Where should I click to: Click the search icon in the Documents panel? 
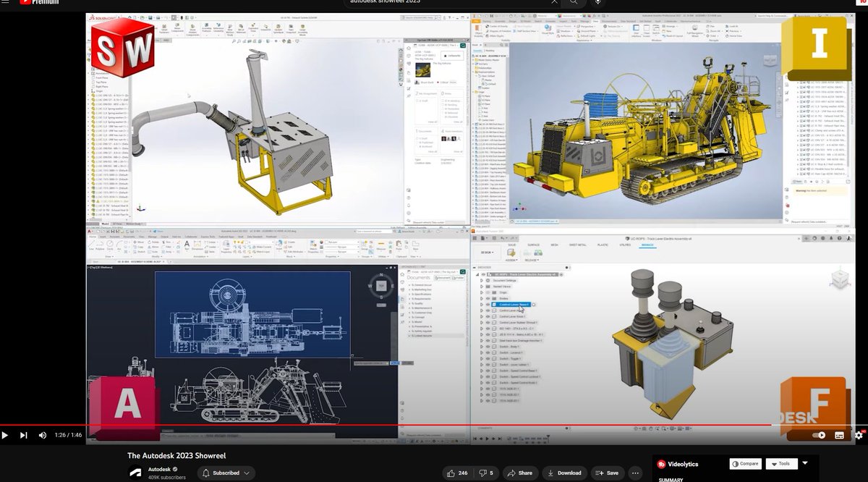[462, 272]
